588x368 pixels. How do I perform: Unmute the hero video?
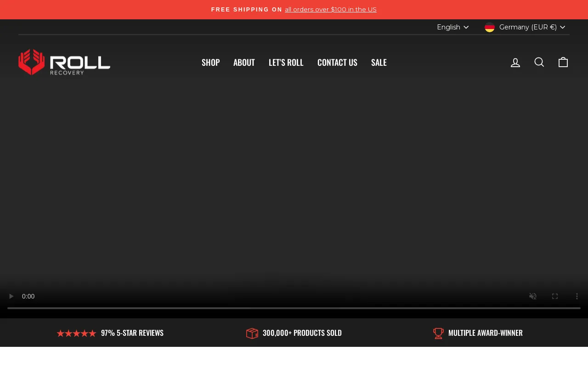point(532,296)
